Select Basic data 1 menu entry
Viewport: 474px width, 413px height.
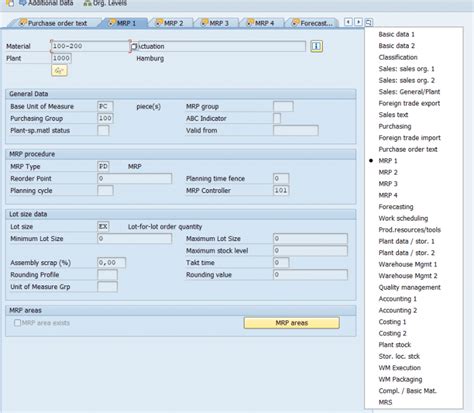pos(396,34)
